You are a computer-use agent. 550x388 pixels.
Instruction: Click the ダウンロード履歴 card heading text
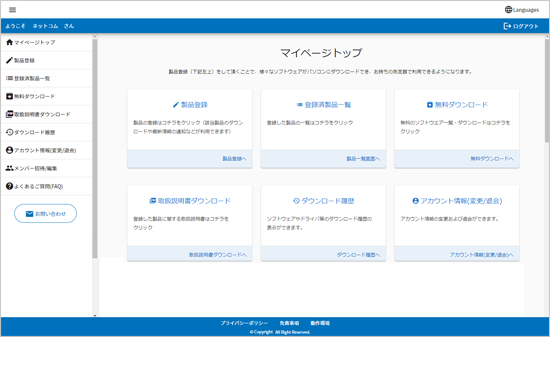click(x=328, y=201)
